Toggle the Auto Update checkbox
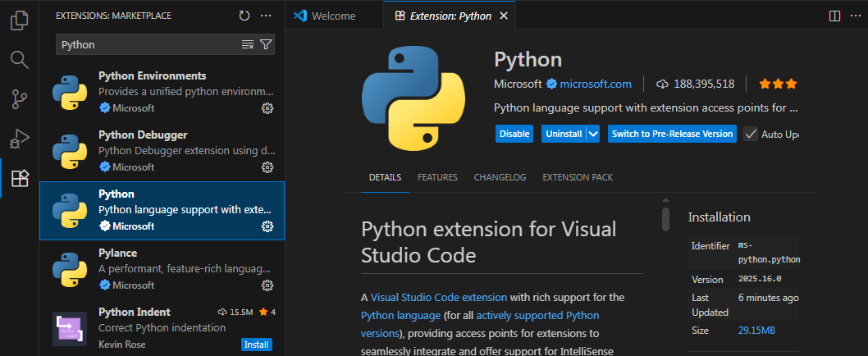This screenshot has height=356, width=868. 751,134
